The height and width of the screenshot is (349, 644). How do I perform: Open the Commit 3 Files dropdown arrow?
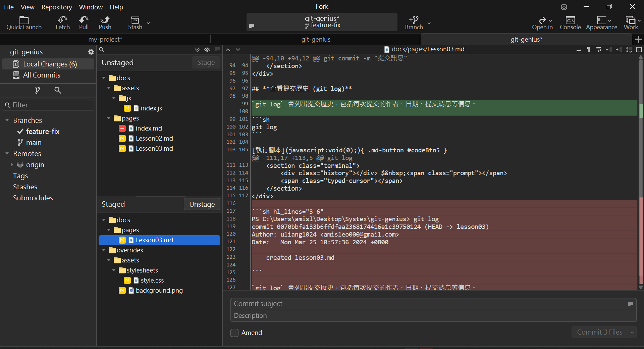pos(632,333)
